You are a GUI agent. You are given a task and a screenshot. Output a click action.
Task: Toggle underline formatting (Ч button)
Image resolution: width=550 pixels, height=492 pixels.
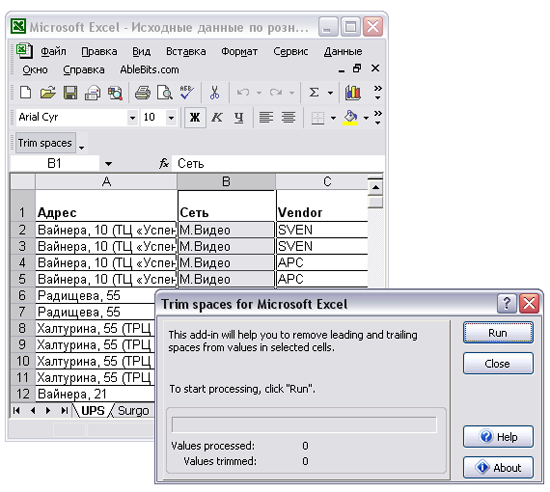point(239,117)
